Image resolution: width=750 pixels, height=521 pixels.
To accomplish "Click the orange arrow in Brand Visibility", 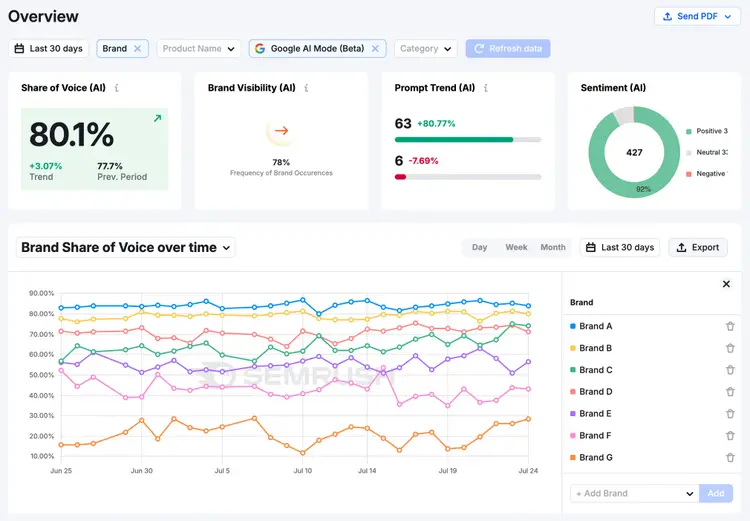I will coord(281,130).
